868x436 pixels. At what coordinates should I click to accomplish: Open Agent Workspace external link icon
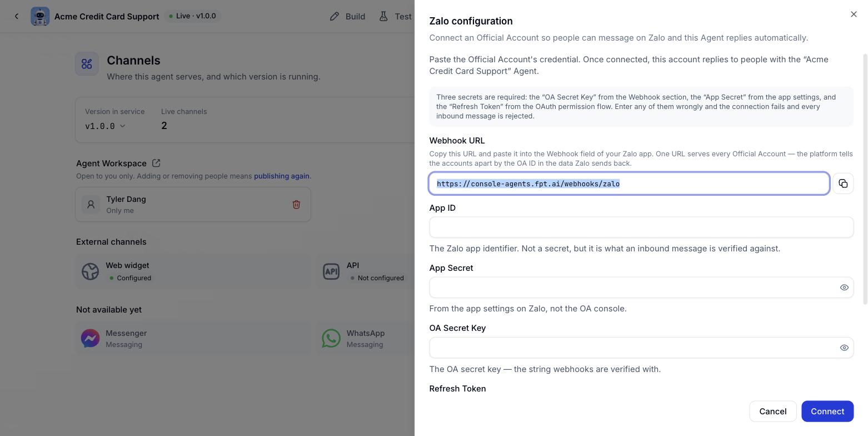pyautogui.click(x=156, y=163)
